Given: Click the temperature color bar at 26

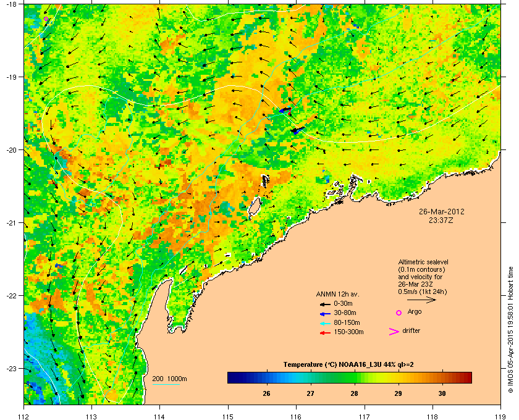Looking at the screenshot, I should click(x=266, y=377).
